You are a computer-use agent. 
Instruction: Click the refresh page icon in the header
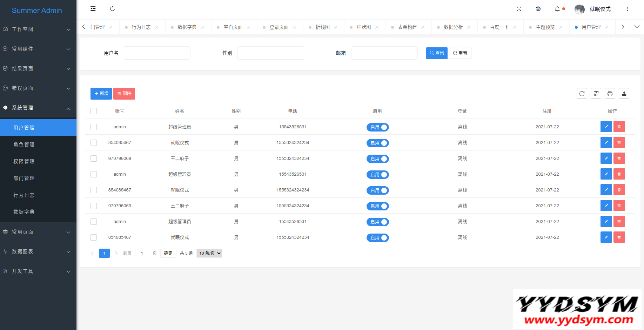point(112,9)
